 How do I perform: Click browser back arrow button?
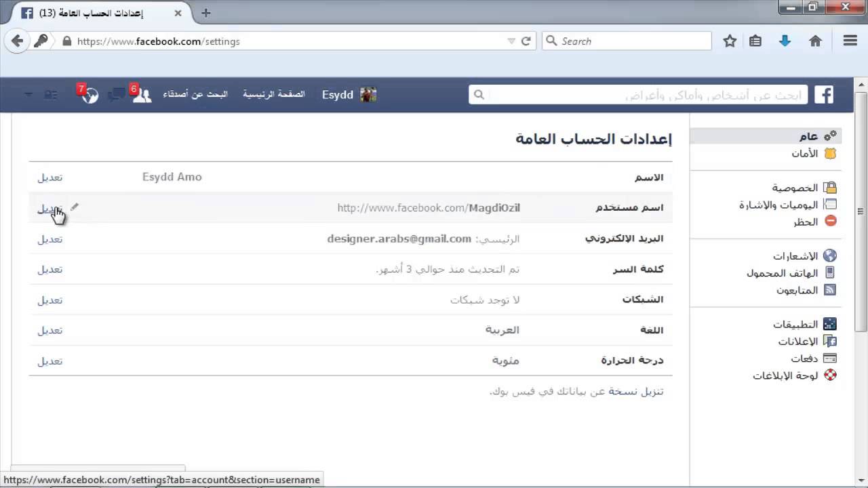click(18, 41)
